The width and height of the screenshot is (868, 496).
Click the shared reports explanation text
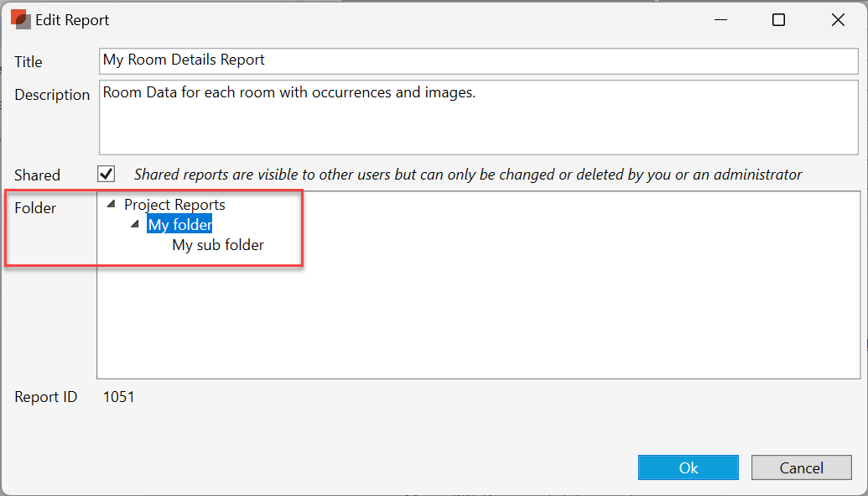pos(467,175)
